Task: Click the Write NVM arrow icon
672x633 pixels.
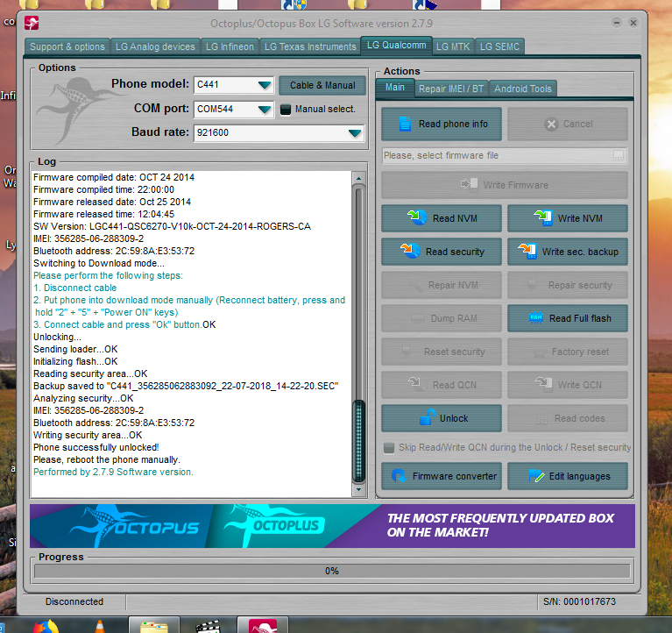Action: (543, 217)
